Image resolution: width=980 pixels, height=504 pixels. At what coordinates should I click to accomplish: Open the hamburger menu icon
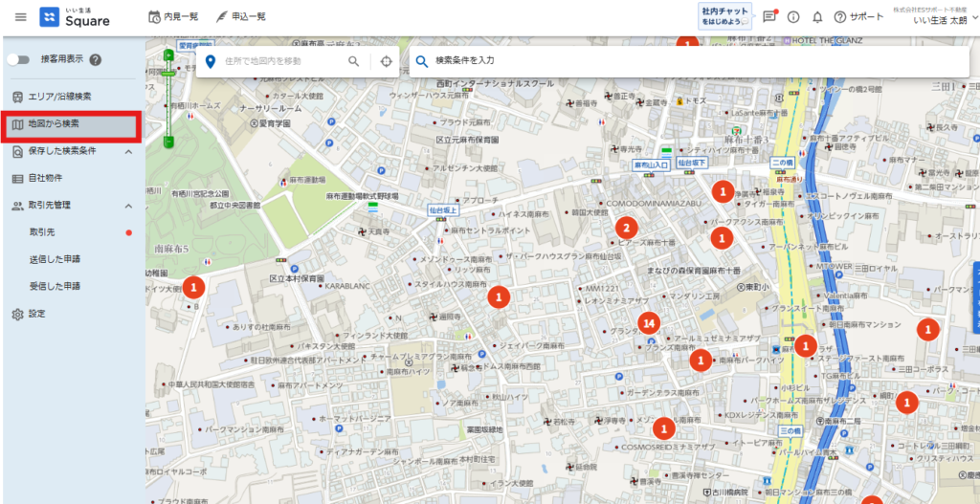click(20, 17)
